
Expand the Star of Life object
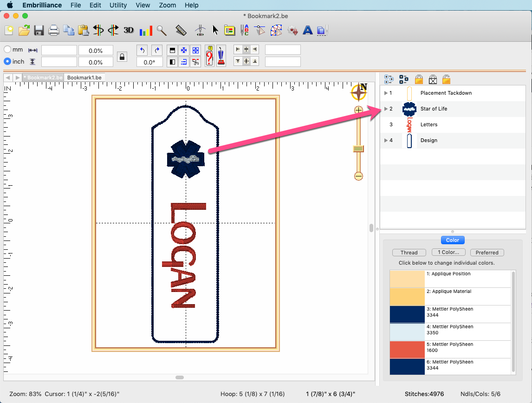[386, 109]
